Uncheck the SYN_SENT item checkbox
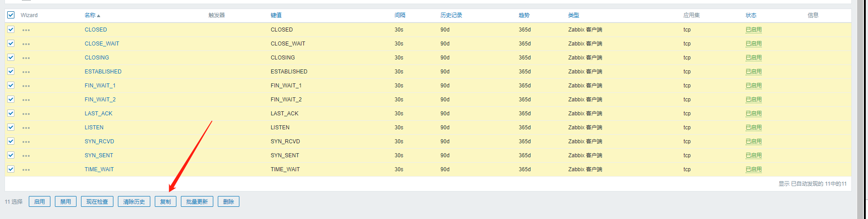This screenshot has height=219, width=868. [11, 155]
